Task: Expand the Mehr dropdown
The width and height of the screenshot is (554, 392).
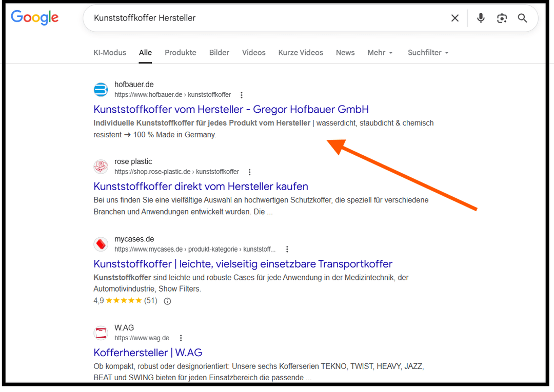Action: [x=380, y=53]
